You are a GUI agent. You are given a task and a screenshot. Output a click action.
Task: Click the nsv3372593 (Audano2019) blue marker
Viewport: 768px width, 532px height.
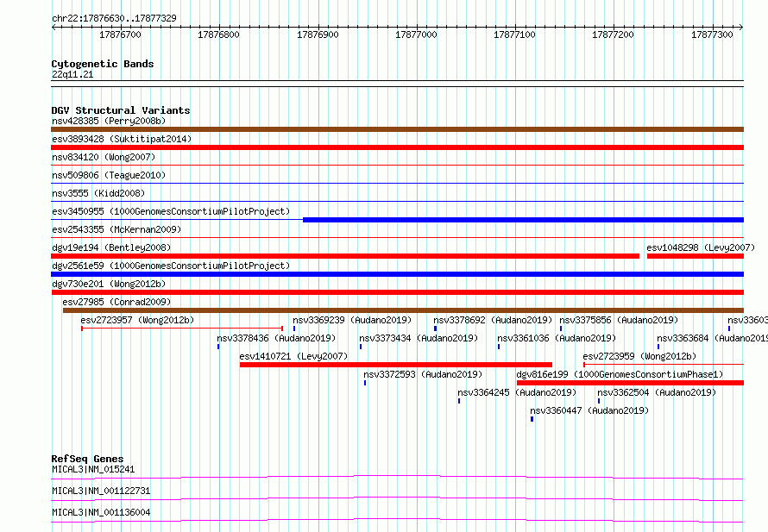(365, 383)
